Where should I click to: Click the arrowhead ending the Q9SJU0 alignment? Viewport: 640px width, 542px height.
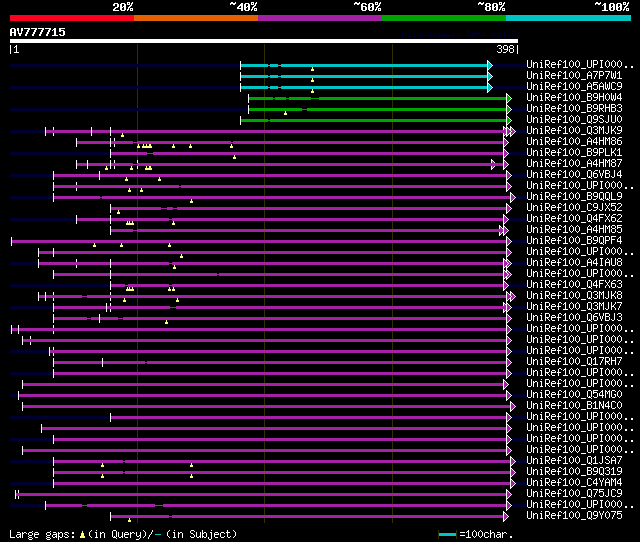(x=509, y=120)
